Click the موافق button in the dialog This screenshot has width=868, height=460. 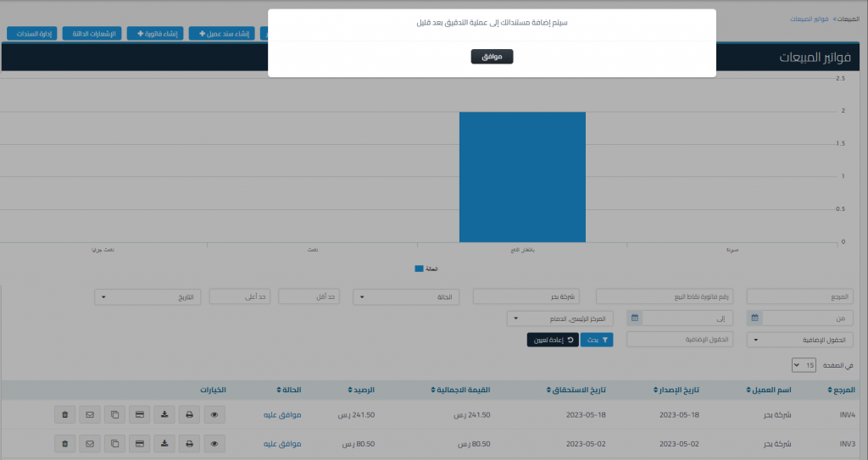492,57
